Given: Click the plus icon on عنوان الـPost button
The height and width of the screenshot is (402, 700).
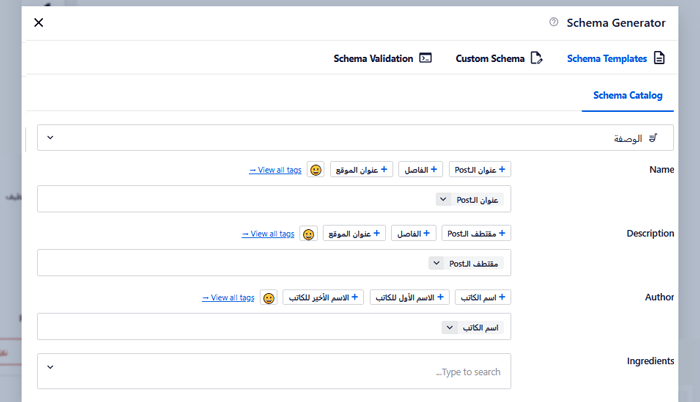Looking at the screenshot, I should (502, 169).
